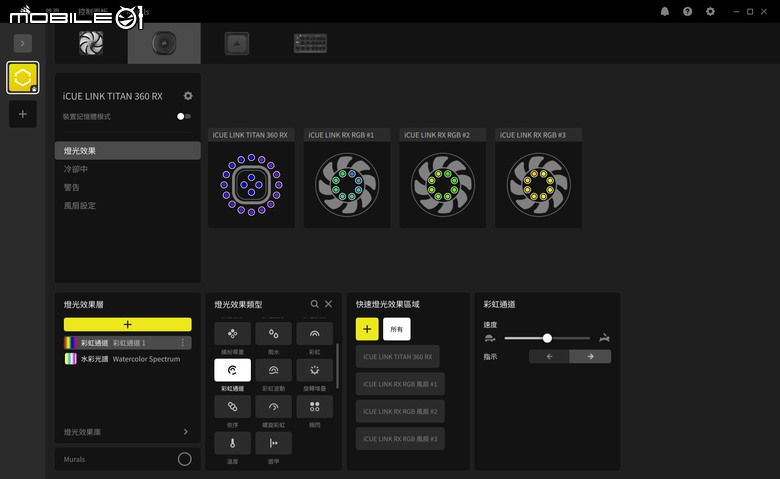Select iCUE LINK RX RGB 風扇 #3 zone

pos(400,439)
